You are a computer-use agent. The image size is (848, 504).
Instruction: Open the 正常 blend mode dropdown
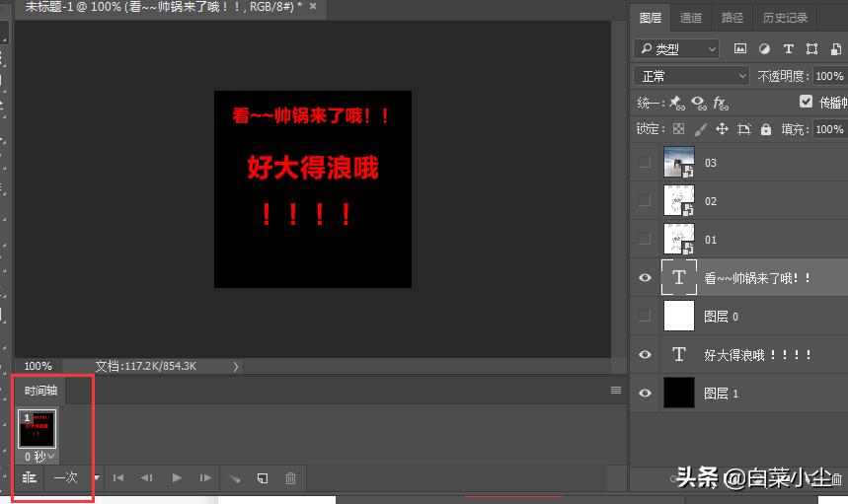click(691, 76)
